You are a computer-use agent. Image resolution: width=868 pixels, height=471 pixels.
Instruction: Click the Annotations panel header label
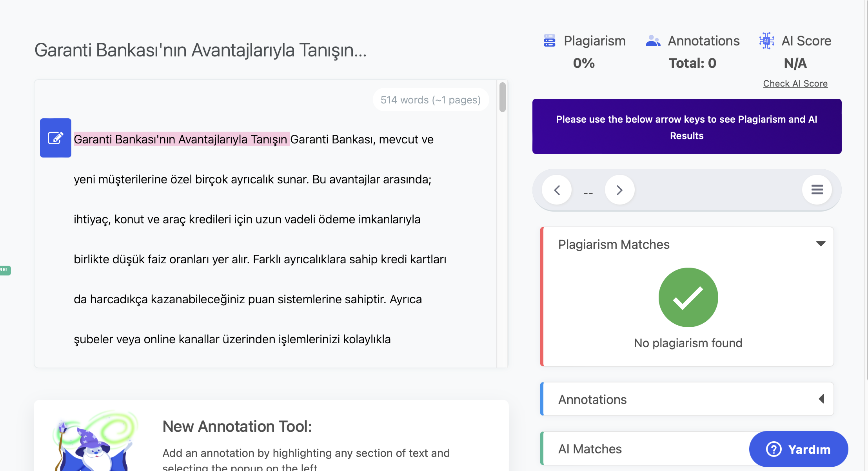(x=592, y=399)
